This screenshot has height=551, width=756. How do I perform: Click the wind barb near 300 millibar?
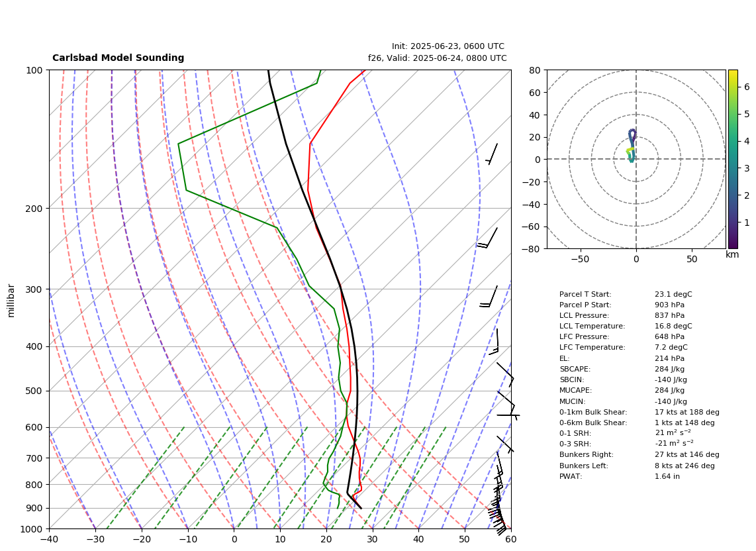coord(489,296)
